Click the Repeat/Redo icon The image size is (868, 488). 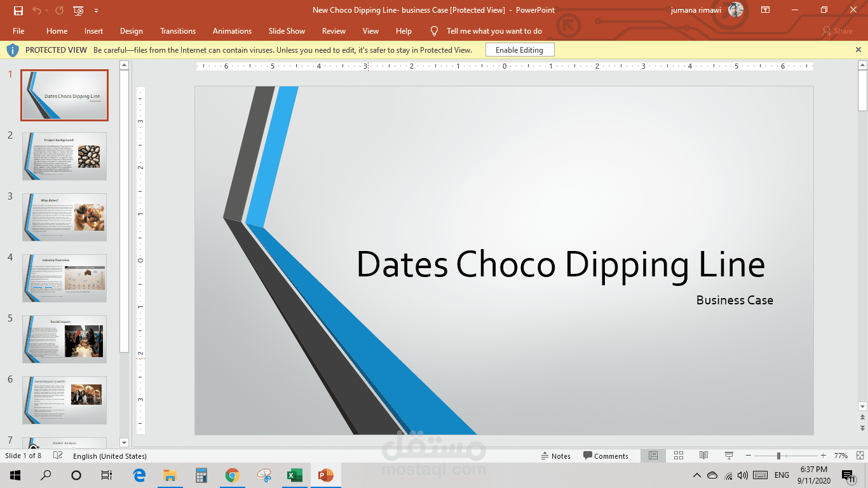point(59,10)
